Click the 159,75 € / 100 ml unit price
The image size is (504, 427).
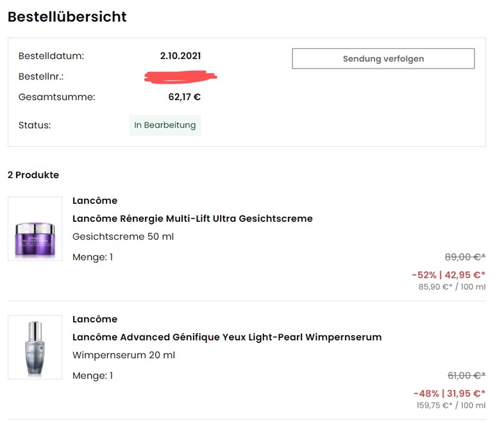click(x=451, y=405)
